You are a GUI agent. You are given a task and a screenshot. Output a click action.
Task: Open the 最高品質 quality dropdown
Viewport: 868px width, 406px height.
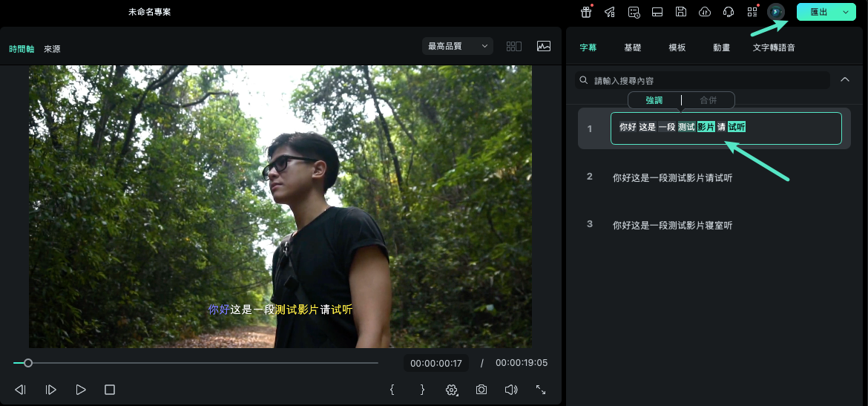coord(457,46)
